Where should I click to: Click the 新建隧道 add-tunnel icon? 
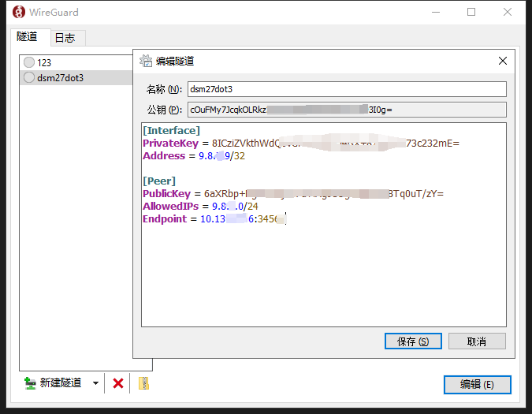pos(30,383)
